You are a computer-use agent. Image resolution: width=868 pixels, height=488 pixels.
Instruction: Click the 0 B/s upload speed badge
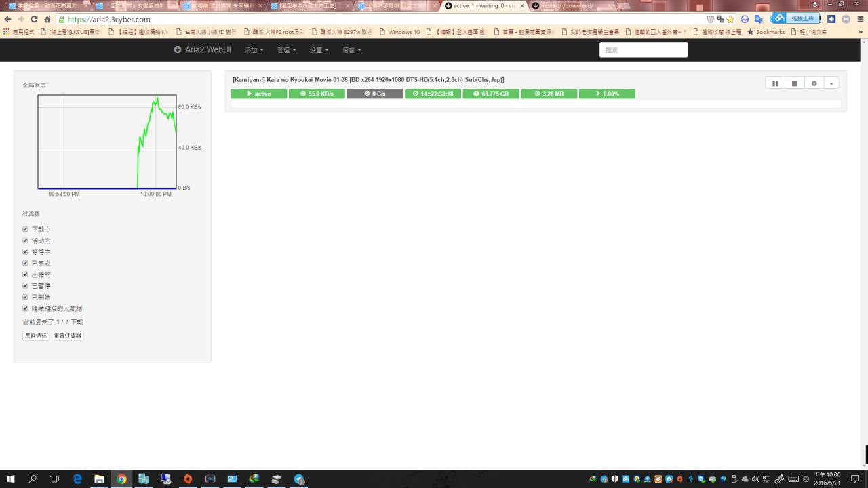coord(375,94)
